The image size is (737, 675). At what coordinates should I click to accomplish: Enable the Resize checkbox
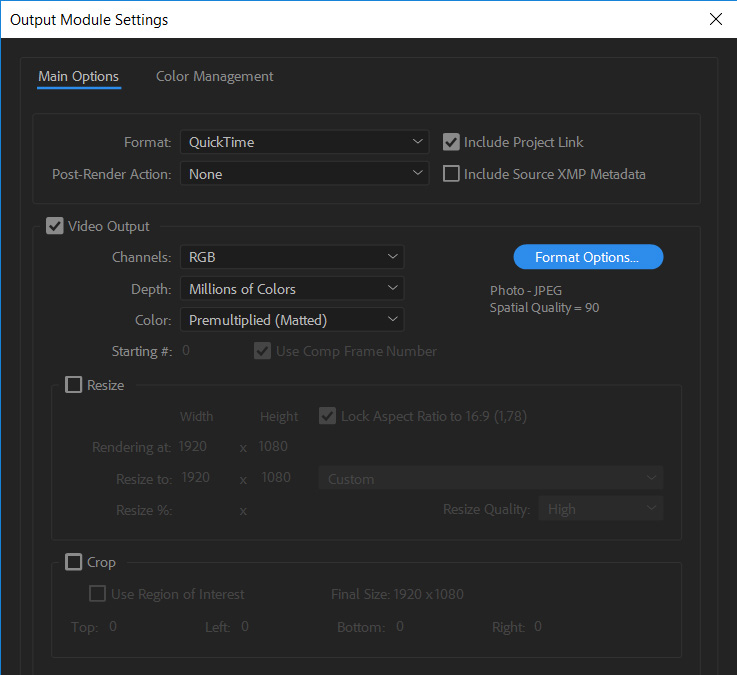[x=74, y=385]
